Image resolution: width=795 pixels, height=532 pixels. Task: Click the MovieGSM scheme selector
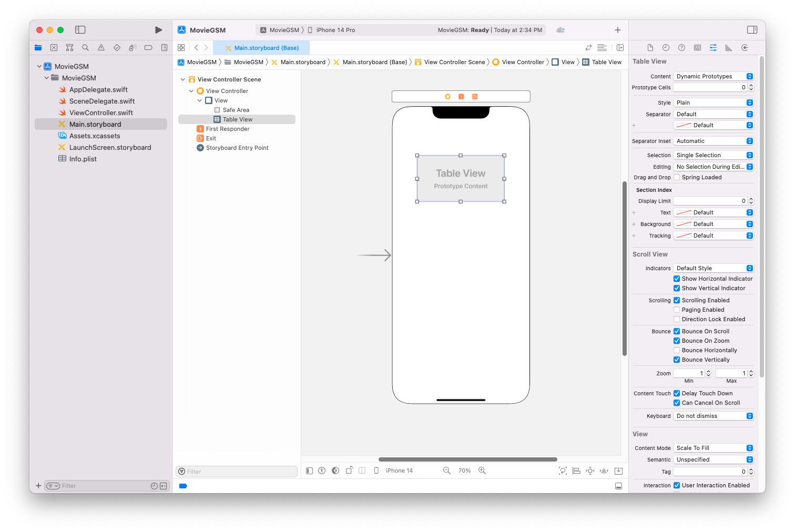point(280,30)
